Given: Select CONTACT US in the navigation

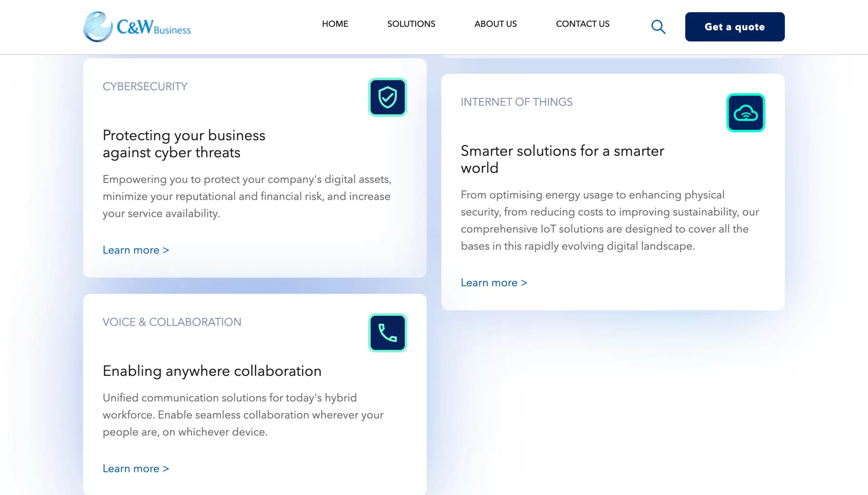Looking at the screenshot, I should [582, 24].
